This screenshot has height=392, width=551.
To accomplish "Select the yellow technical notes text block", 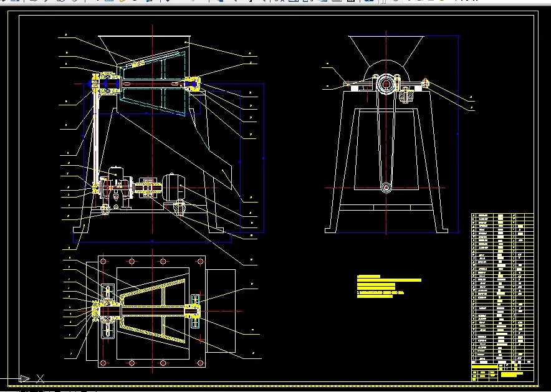I will [389, 287].
